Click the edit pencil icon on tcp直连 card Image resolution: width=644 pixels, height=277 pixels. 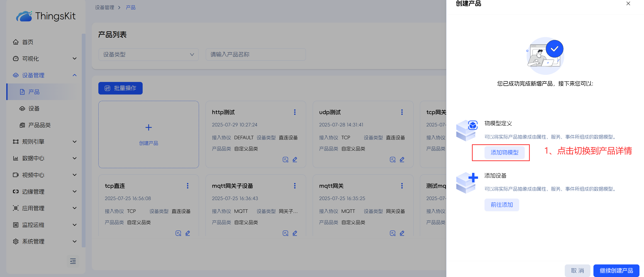188,233
